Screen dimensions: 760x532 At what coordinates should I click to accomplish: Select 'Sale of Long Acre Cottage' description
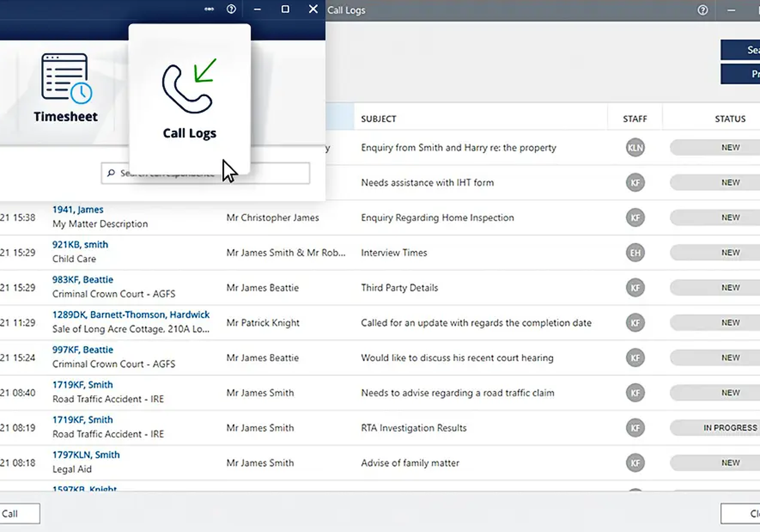(131, 329)
